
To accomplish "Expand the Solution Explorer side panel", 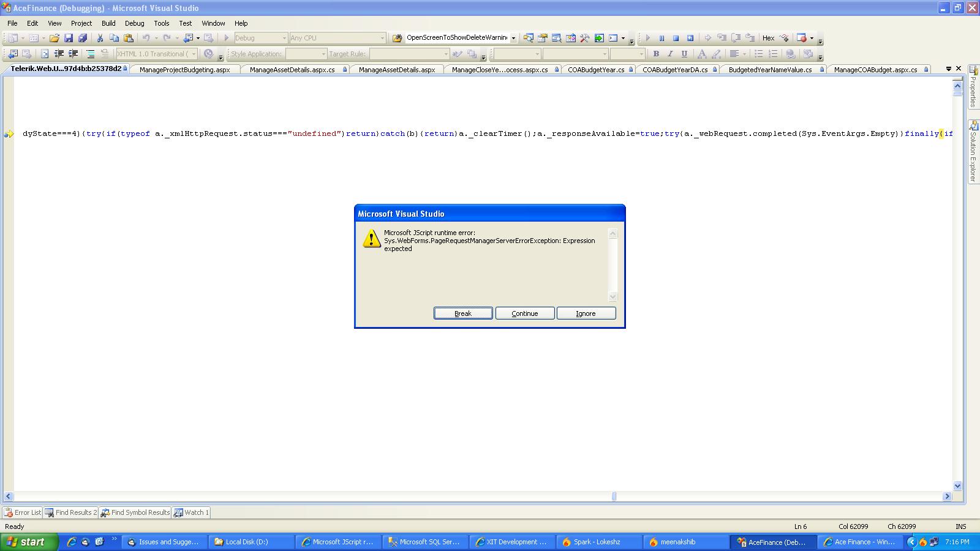I will tap(973, 151).
